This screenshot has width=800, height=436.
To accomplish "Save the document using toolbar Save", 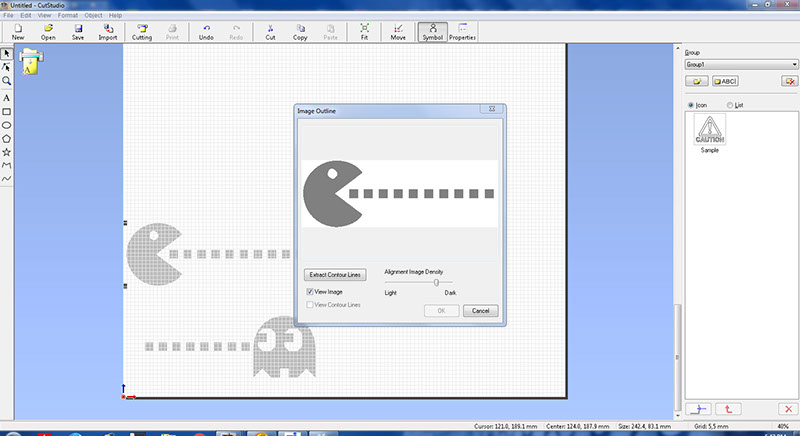I will click(78, 32).
